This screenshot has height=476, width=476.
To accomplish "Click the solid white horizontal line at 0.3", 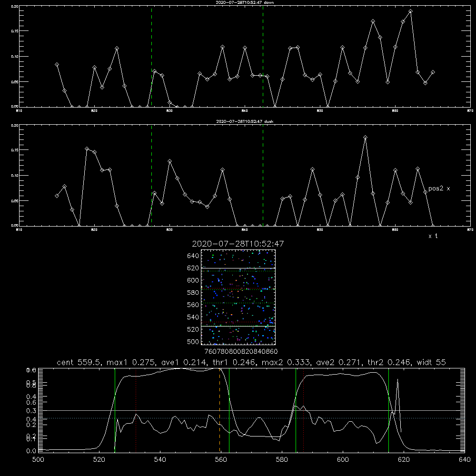I will click(251, 410).
